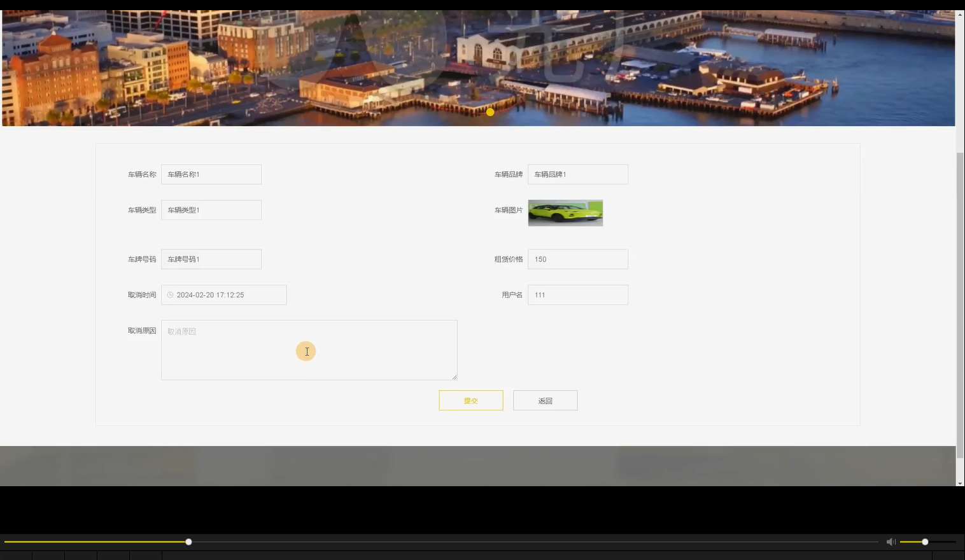The width and height of the screenshot is (965, 560).
Task: Click the 取消原因 textarea resize handle
Action: (x=454, y=377)
